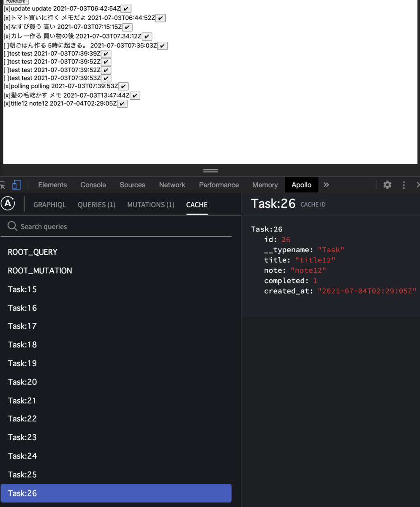Click the "note12" value in cache details

pos(308,270)
